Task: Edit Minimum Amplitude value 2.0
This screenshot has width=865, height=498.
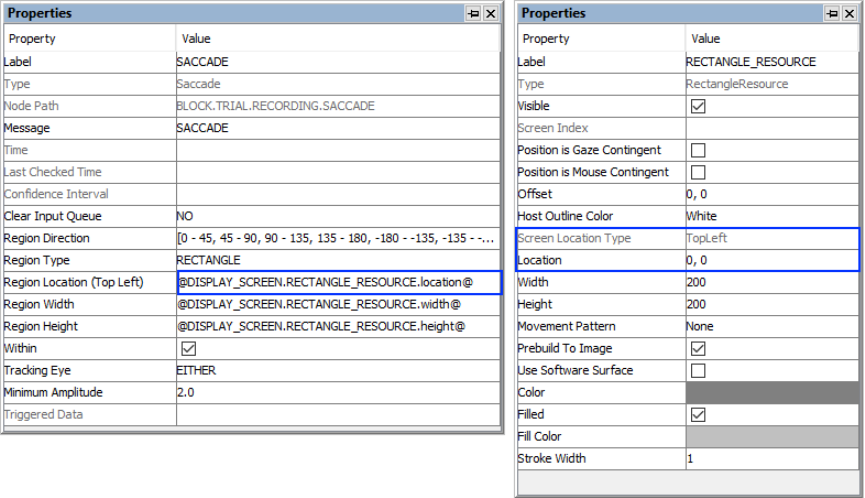Action: click(338, 393)
